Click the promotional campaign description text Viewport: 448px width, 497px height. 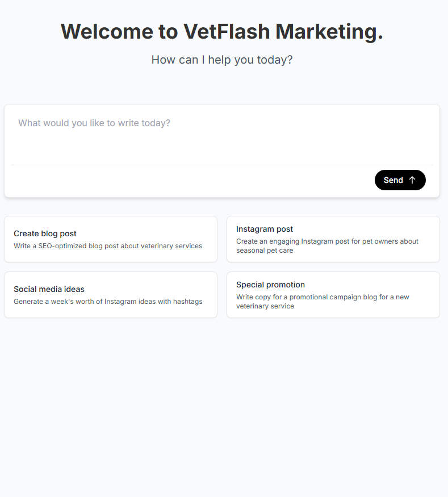coord(323,302)
